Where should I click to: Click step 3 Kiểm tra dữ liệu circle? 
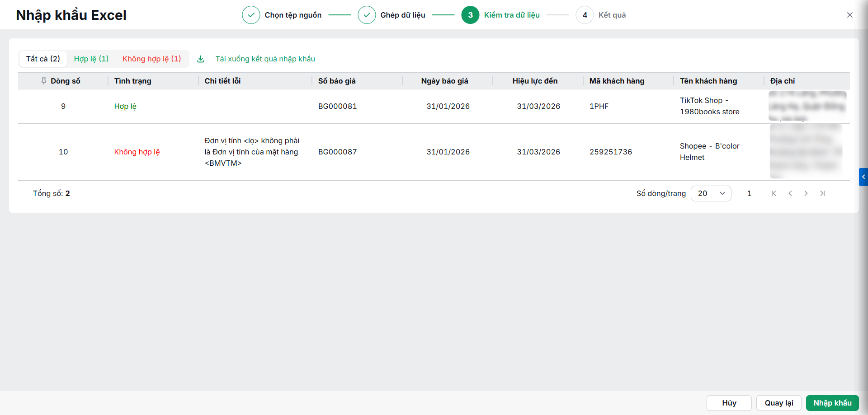click(470, 15)
